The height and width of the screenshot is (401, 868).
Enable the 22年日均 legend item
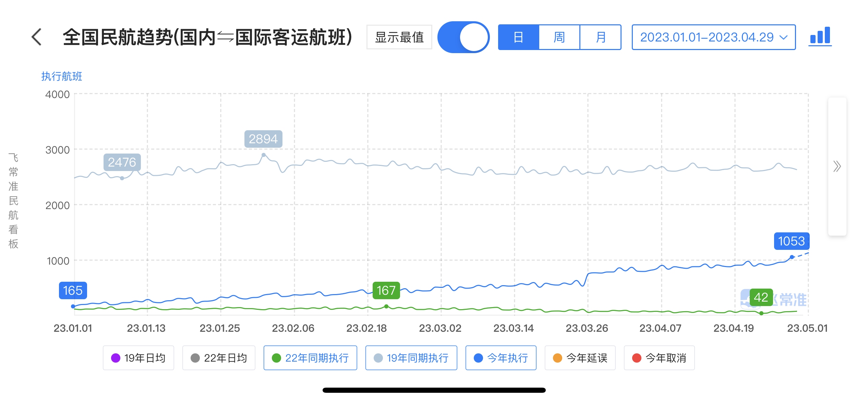[219, 358]
